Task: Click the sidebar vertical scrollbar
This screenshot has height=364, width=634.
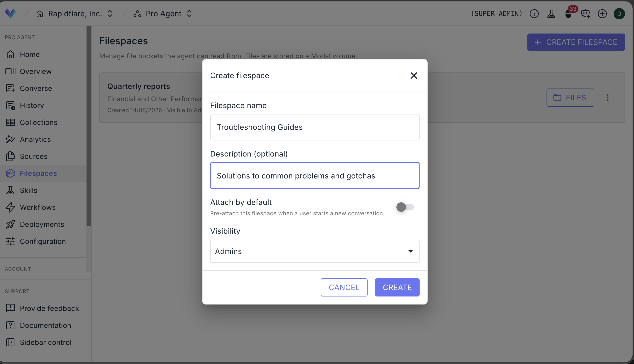Action: [x=89, y=126]
